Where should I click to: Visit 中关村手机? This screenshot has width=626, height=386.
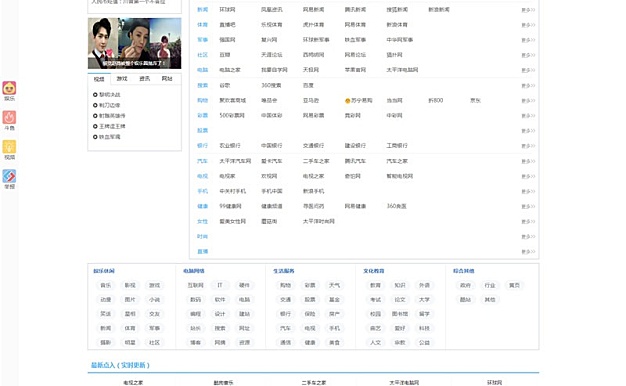pos(232,191)
